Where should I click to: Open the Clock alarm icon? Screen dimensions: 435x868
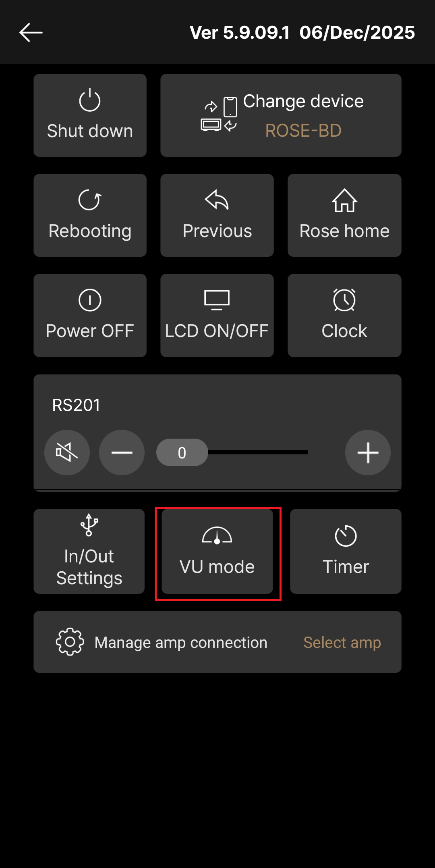[x=344, y=300]
